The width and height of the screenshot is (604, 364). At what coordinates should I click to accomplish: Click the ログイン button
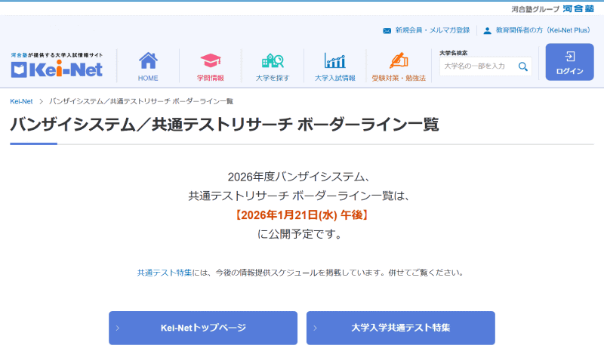tap(569, 62)
